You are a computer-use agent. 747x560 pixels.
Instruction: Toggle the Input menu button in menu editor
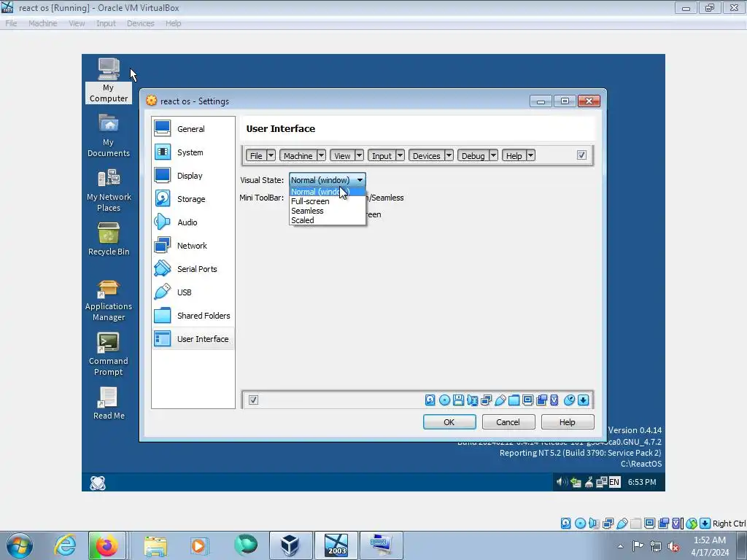pyautogui.click(x=382, y=156)
